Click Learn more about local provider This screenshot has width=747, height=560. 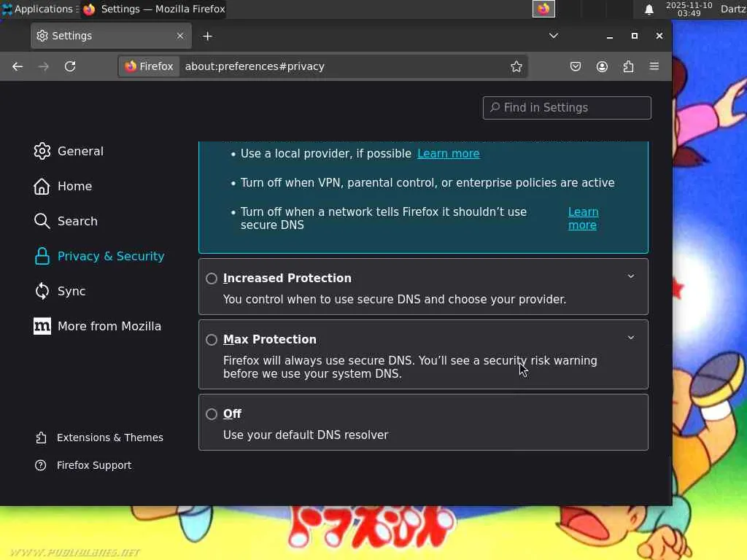[x=448, y=154]
